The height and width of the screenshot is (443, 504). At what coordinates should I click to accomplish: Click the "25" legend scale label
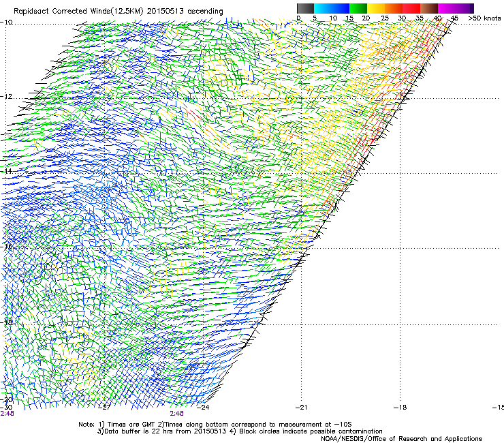click(385, 18)
